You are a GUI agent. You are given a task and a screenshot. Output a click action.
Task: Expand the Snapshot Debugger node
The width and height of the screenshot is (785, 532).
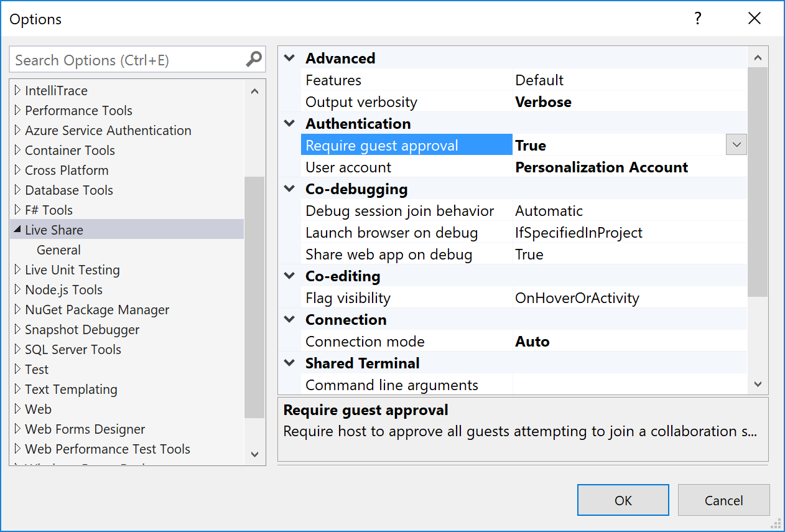point(16,329)
